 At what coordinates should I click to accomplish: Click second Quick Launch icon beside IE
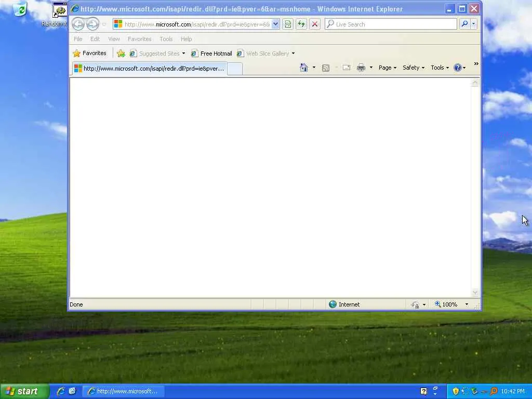click(x=72, y=391)
